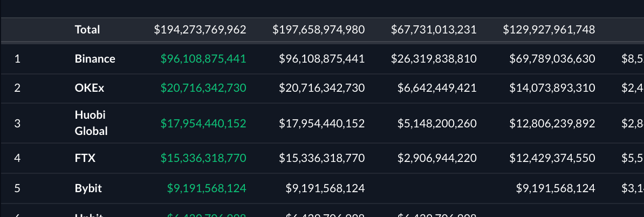Select Bybit's green $9,191,568,124 value

[207, 188]
